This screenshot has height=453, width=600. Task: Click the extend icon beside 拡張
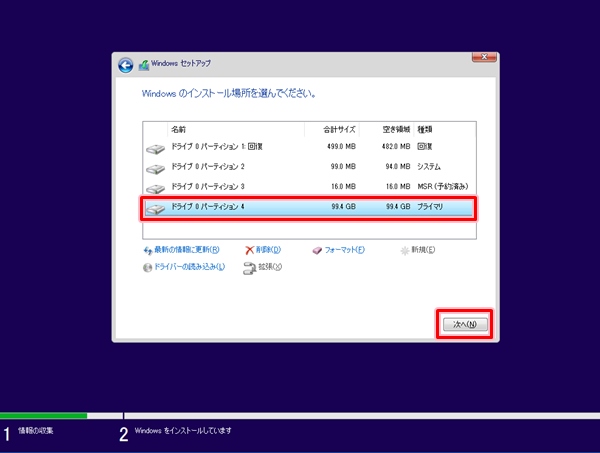pos(249,268)
